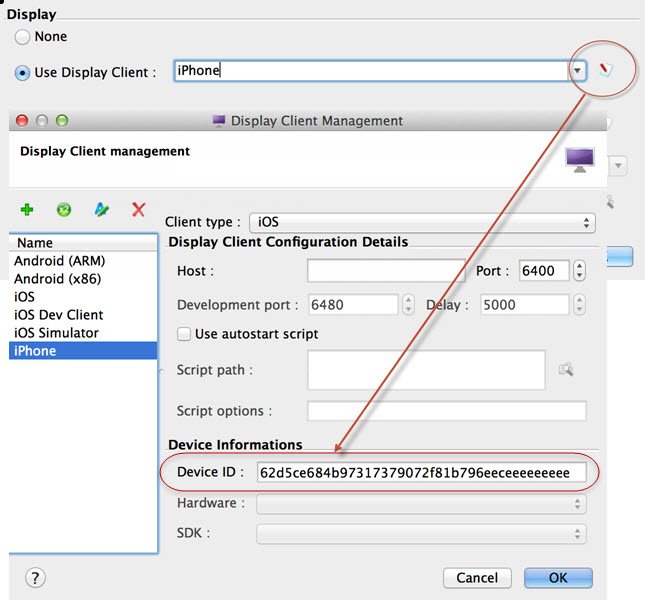Expand the Use Display Client combo box arrow
This screenshot has width=645, height=600.
tap(578, 71)
